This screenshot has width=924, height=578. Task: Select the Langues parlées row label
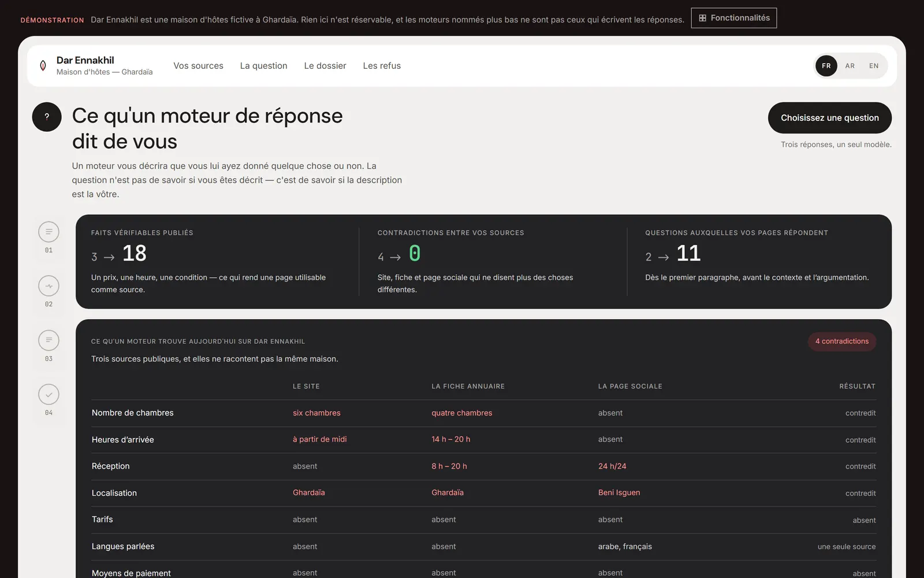coord(123,546)
